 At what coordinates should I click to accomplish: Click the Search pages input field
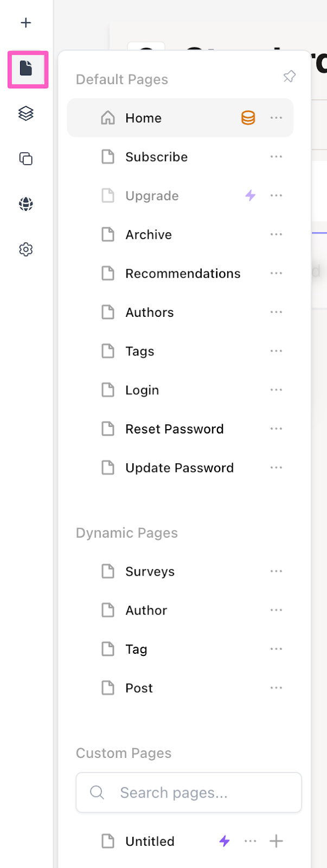(189, 793)
